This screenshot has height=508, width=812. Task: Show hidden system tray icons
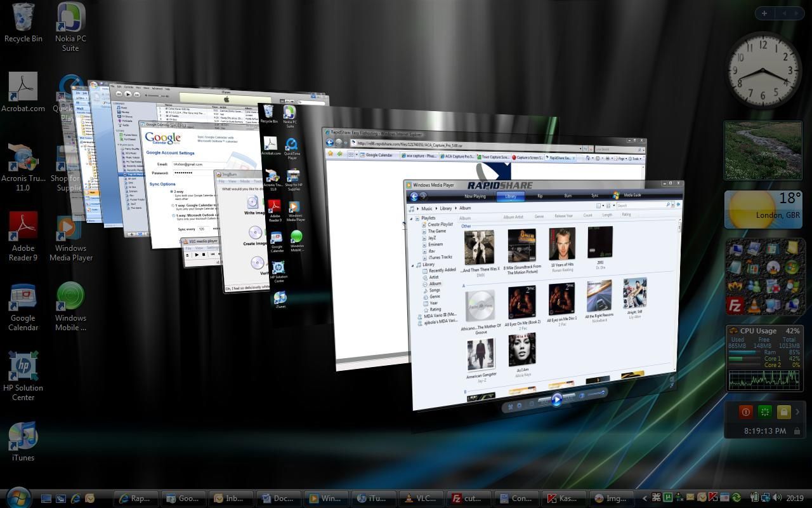(x=645, y=498)
